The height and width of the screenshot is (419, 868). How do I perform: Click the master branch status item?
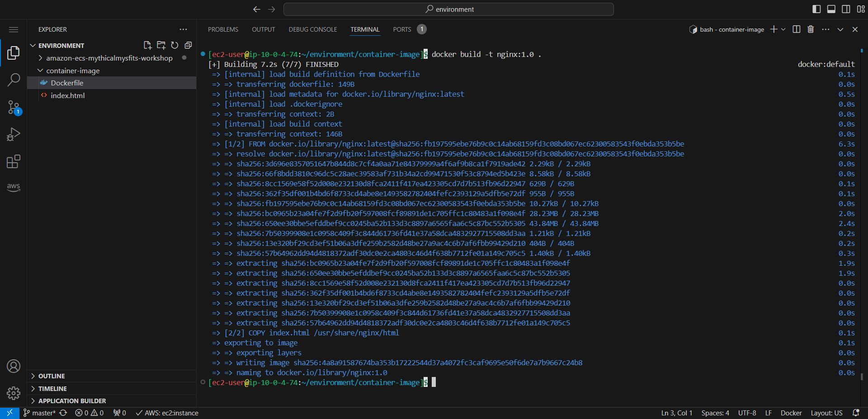click(x=40, y=413)
